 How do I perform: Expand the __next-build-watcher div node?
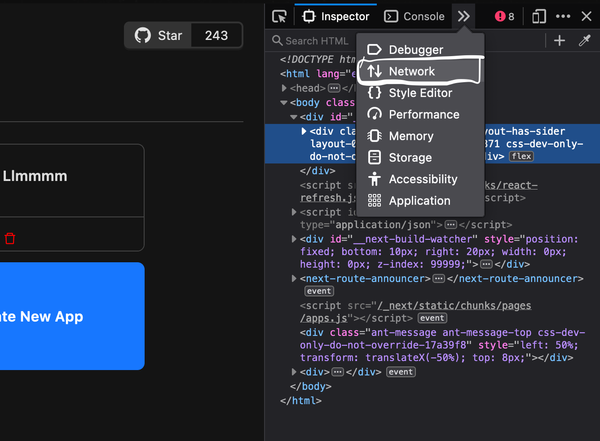tap(295, 240)
